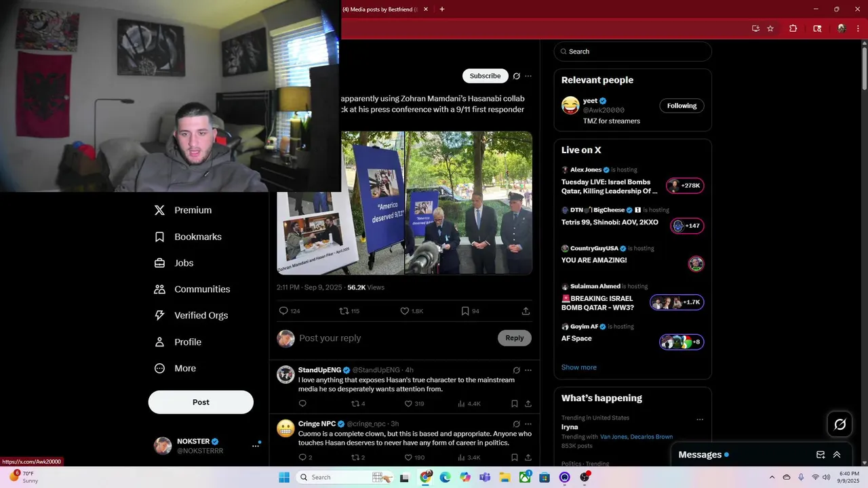868x488 pixels.
Task: Click the floating Grok button
Action: pyautogui.click(x=840, y=424)
